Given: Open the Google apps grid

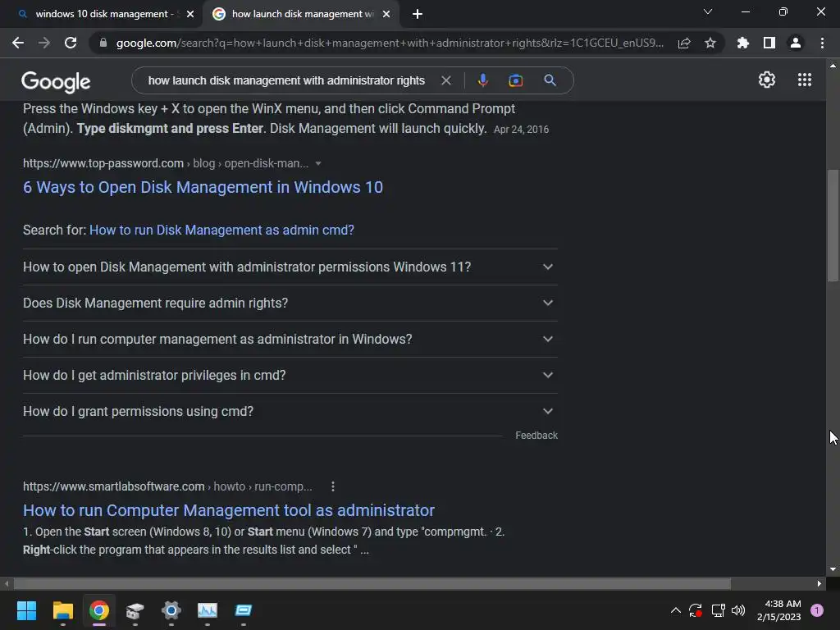Looking at the screenshot, I should [805, 80].
